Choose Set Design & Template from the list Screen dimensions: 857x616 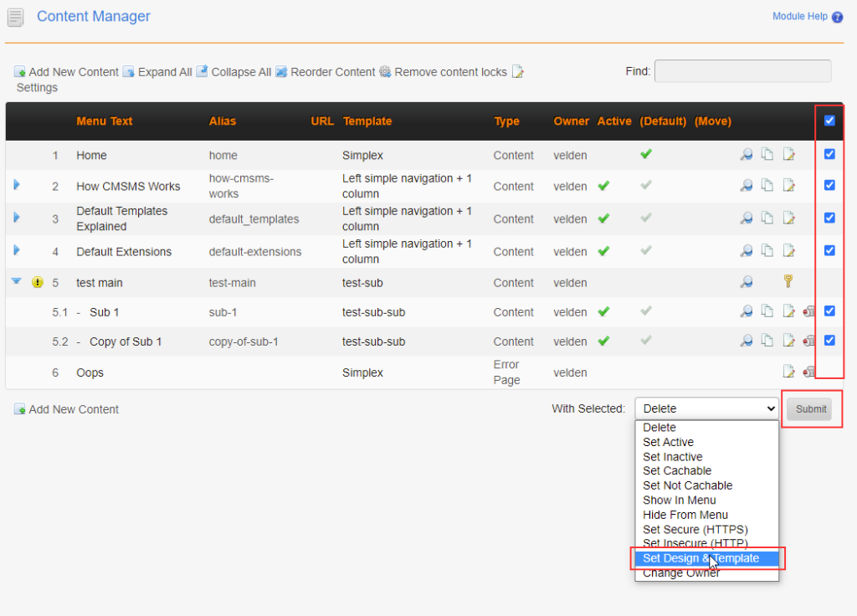[x=700, y=558]
